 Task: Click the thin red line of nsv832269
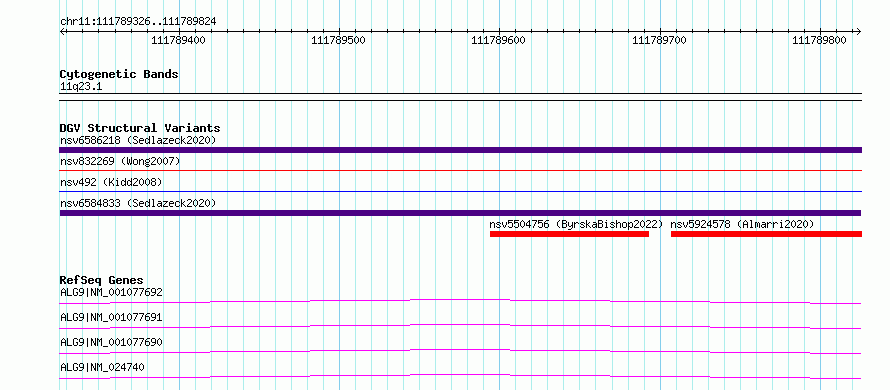(460, 170)
